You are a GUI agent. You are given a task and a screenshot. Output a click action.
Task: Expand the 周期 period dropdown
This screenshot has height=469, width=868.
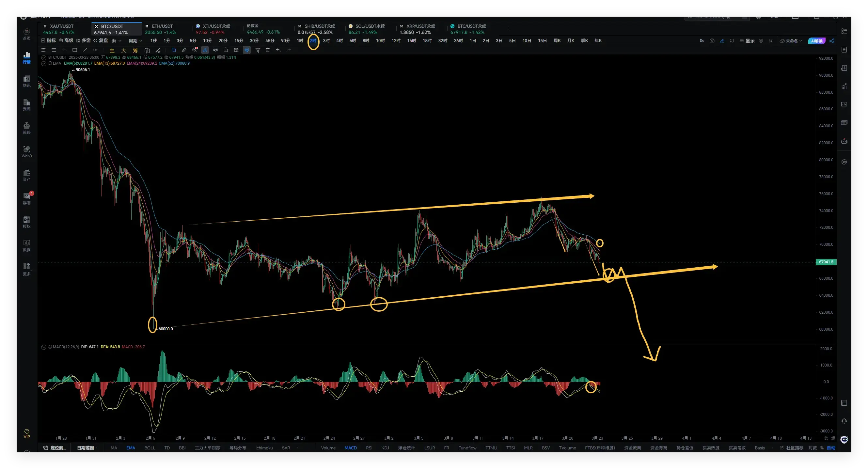(x=135, y=41)
